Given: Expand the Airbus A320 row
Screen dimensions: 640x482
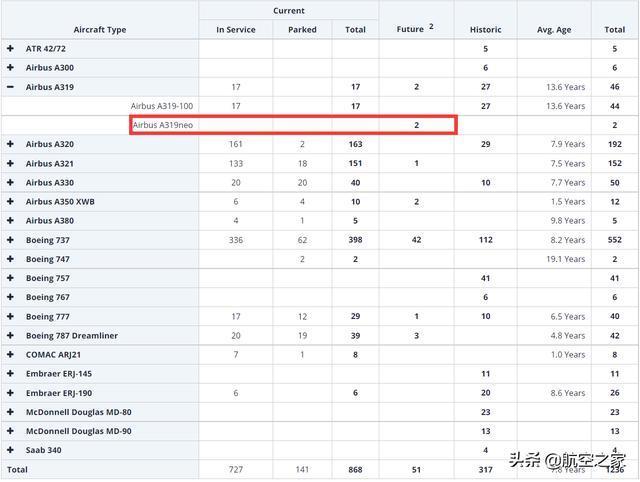Looking at the screenshot, I should [11, 144].
